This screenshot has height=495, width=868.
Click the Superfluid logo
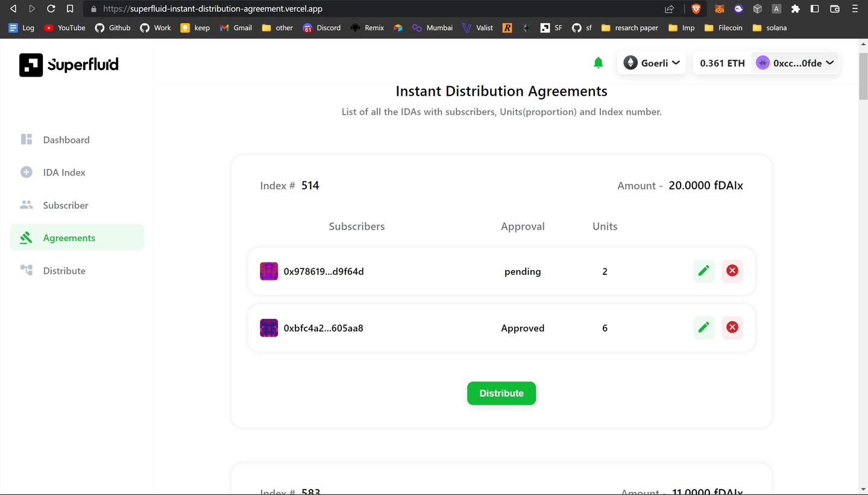[69, 65]
